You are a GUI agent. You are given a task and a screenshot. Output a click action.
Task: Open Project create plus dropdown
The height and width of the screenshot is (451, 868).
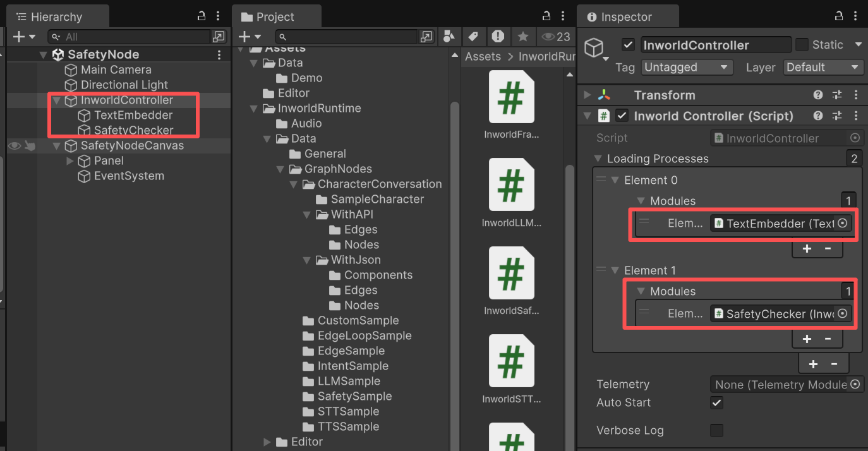250,37
